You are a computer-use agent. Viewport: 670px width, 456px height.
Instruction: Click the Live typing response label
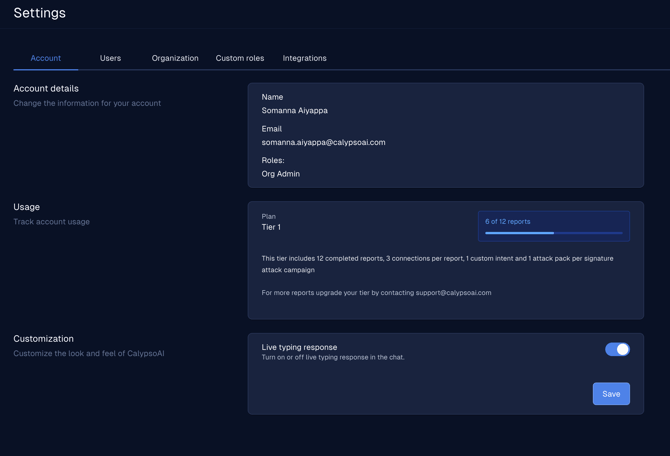tap(299, 347)
